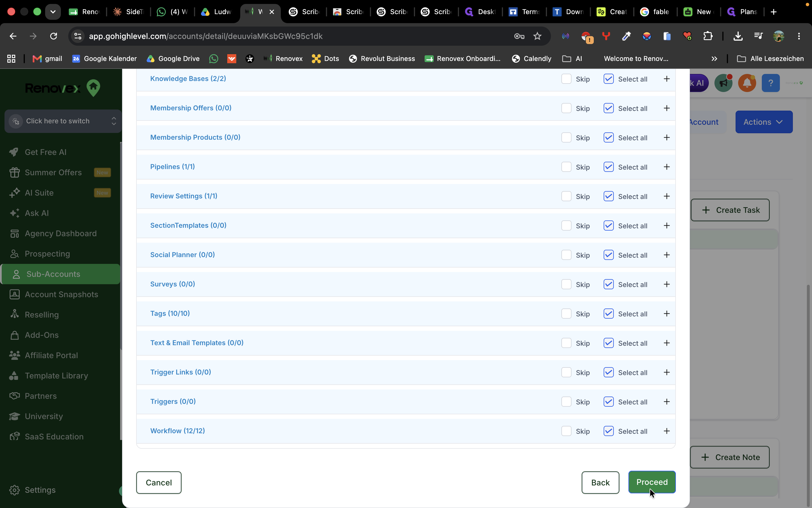Uncheck Select all for Review Settings
This screenshot has height=508, width=812.
(608, 196)
